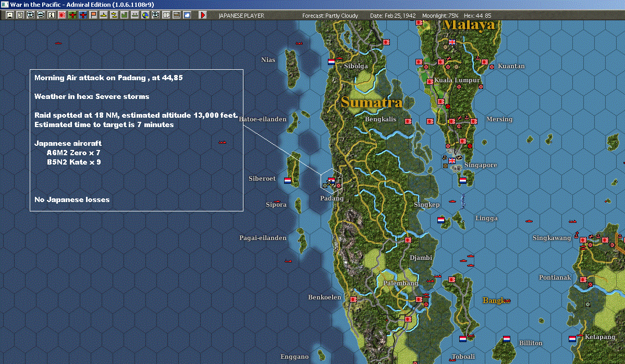Open the document list report icon

point(20,15)
